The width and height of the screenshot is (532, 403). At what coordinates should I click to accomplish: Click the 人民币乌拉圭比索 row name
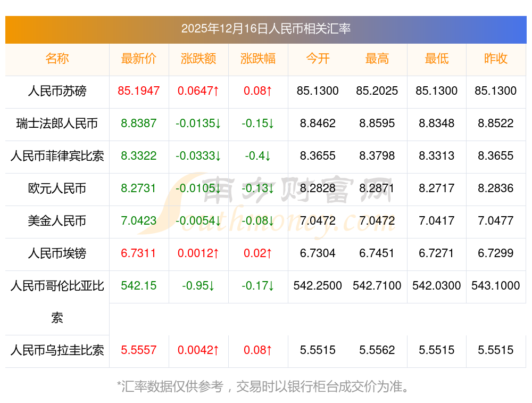[57, 350]
